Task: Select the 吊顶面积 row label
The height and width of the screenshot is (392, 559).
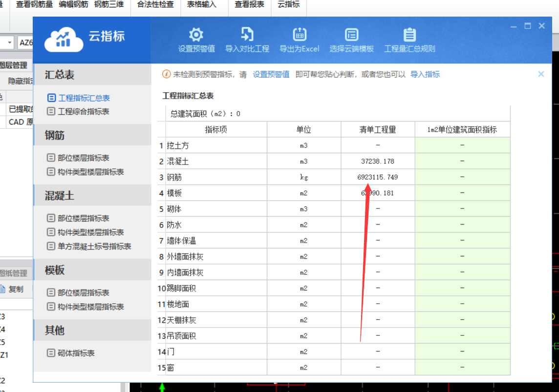Action: 181,336
